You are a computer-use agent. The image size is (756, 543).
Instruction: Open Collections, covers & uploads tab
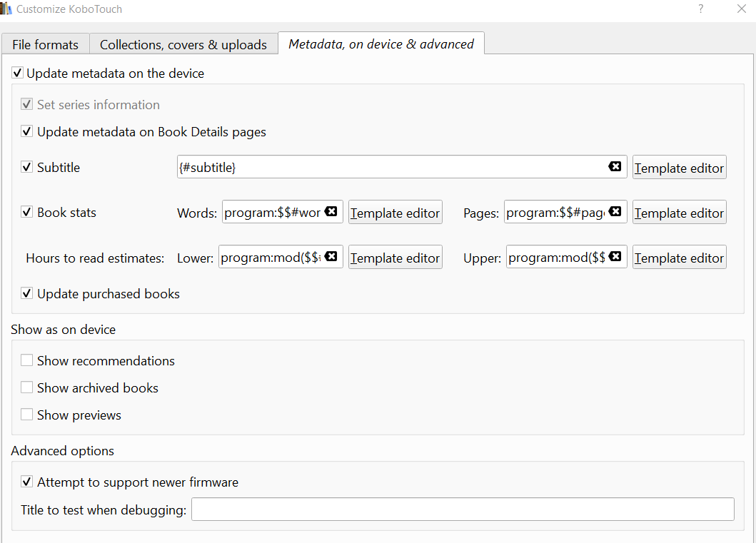click(x=183, y=44)
